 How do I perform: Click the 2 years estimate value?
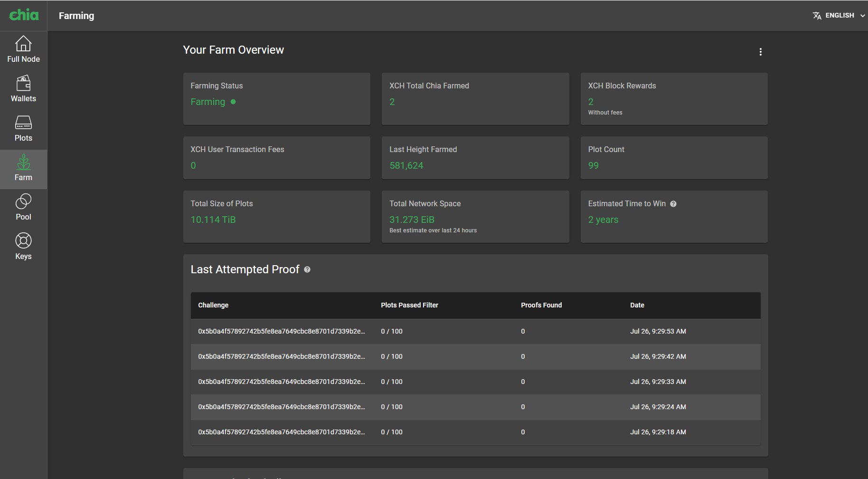click(x=603, y=220)
